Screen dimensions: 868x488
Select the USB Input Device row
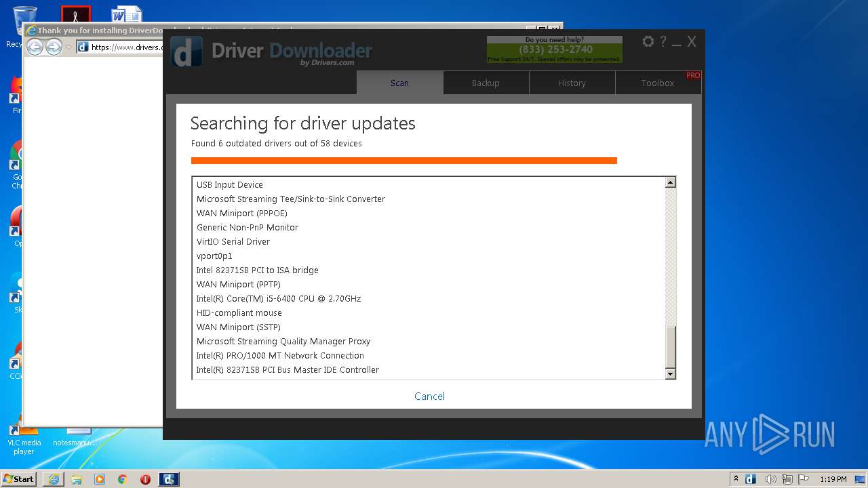click(429, 184)
